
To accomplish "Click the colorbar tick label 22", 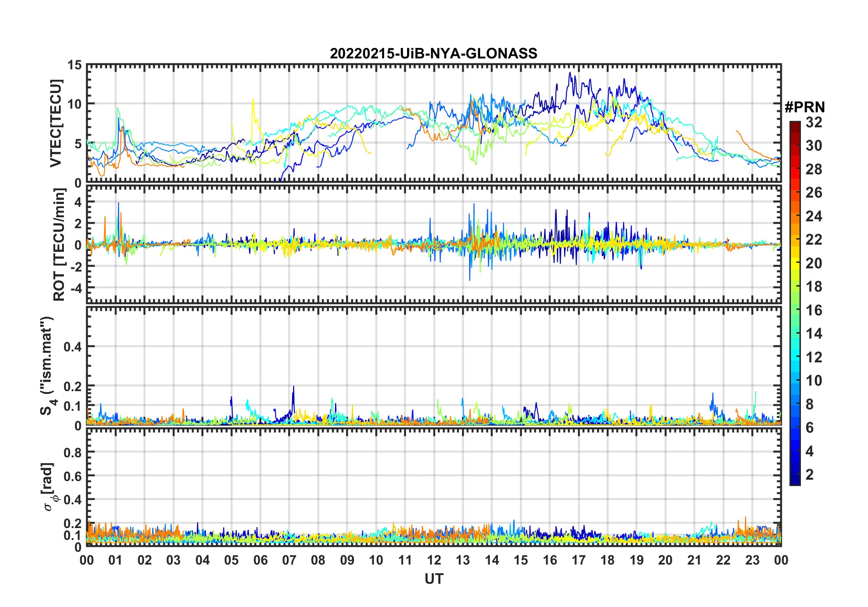I will click(814, 240).
